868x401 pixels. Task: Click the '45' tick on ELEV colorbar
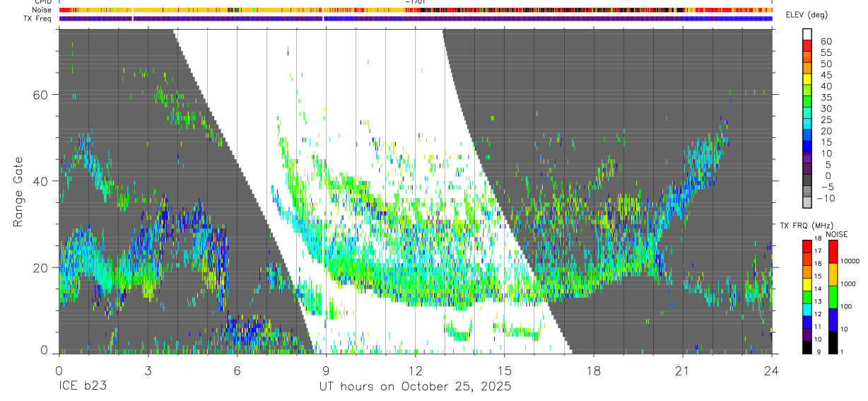pyautogui.click(x=826, y=76)
